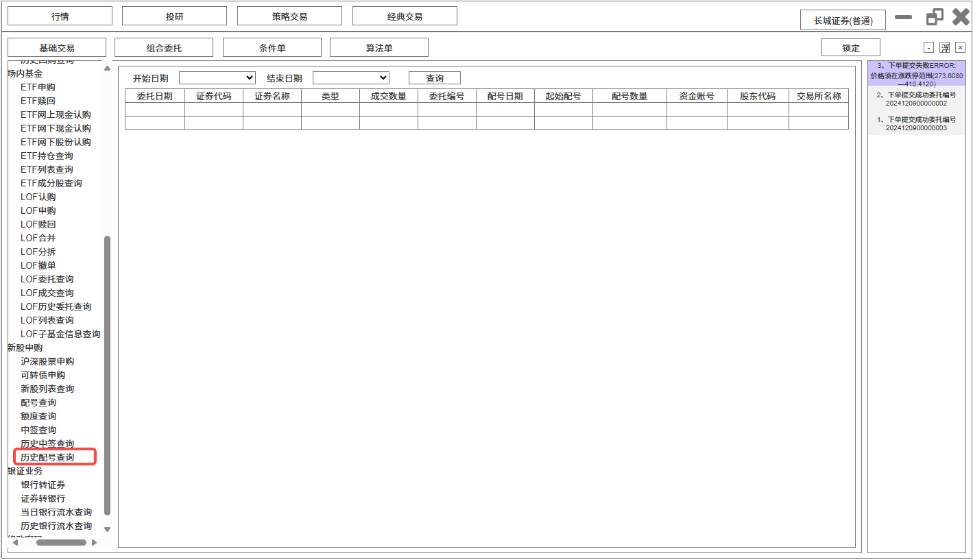Open 当日银行流水查询
Screen dimensions: 973x560
56,512
